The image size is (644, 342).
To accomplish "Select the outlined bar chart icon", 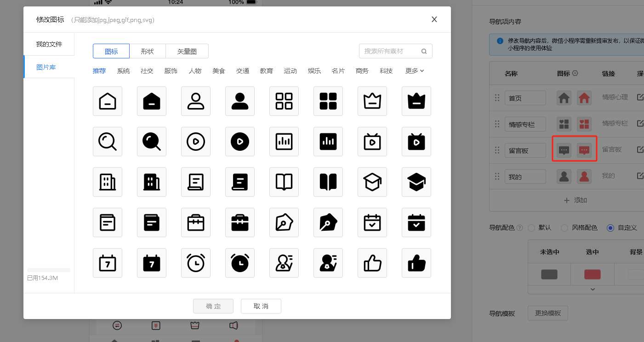I will [x=284, y=142].
